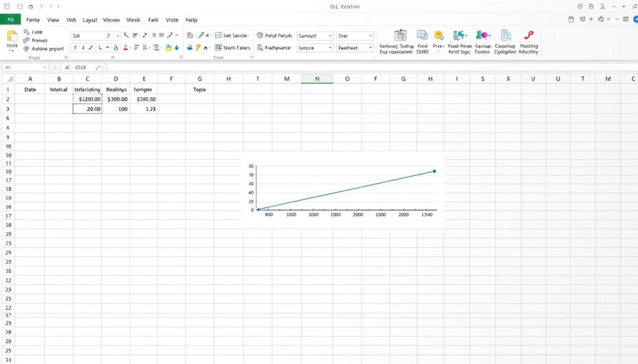Image resolution: width=638 pixels, height=364 pixels.
Task: Select row header 1
Action: tap(7, 90)
